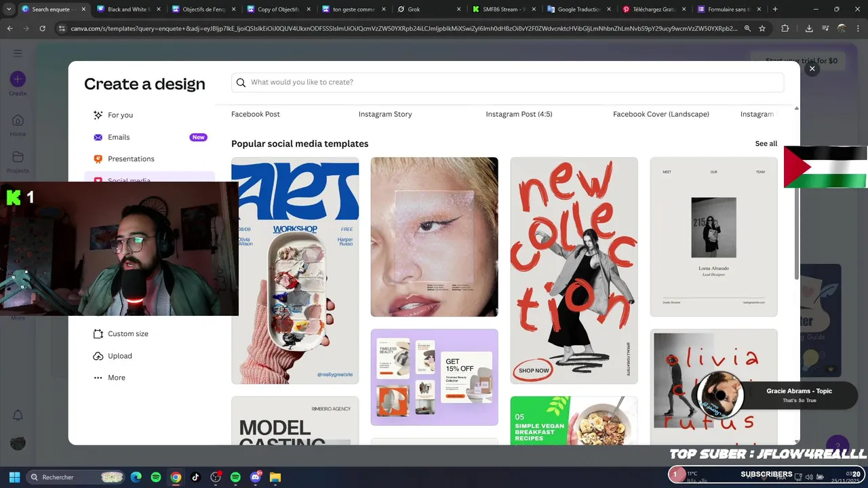Click the search magnifier icon in the dialog
Screen dimensions: 868x488
click(x=241, y=82)
